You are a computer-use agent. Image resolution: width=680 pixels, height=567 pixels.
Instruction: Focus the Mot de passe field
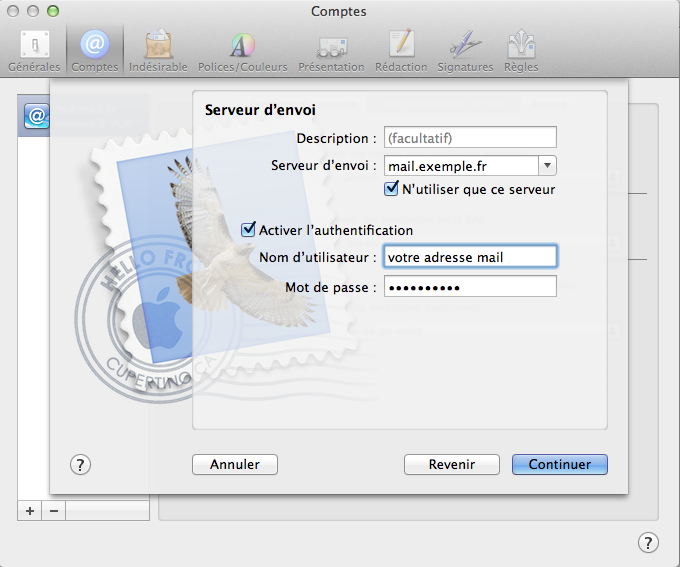470,286
